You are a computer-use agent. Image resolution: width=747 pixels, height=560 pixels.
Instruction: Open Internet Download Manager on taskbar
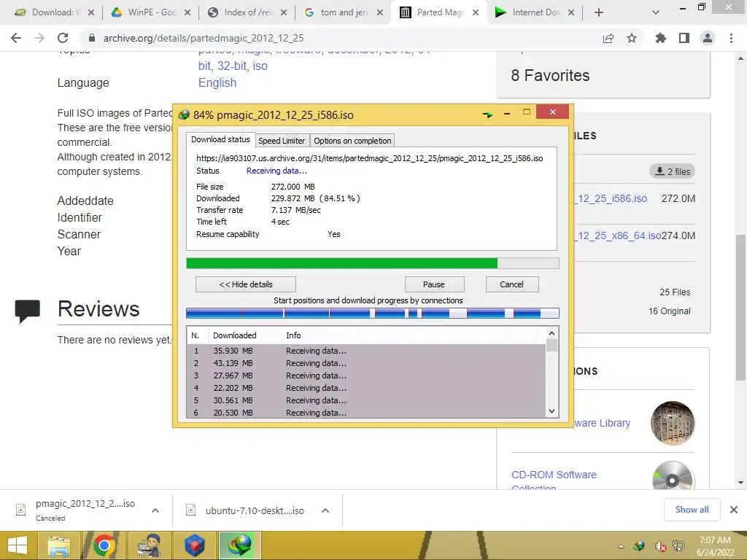pyautogui.click(x=239, y=545)
